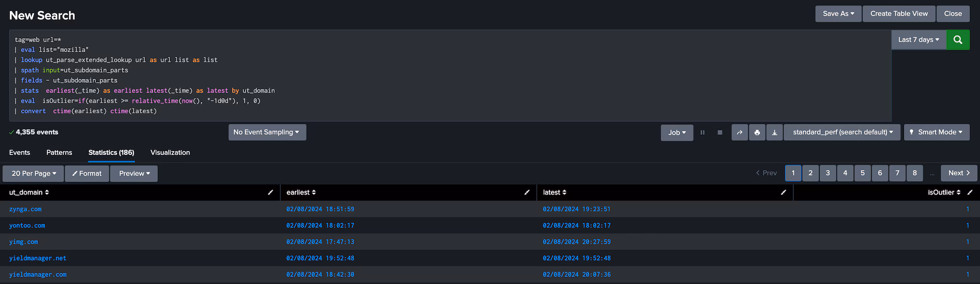Viewport: 980px width, 284px height.
Task: Pause the running search job
Action: (x=702, y=132)
